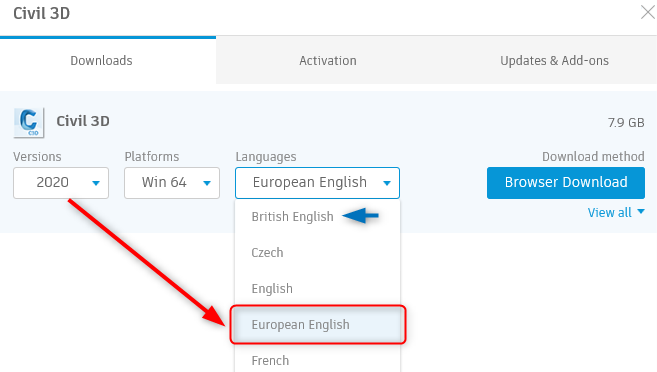Click the Civil 3D product icon
The height and width of the screenshot is (372, 657).
click(29, 123)
